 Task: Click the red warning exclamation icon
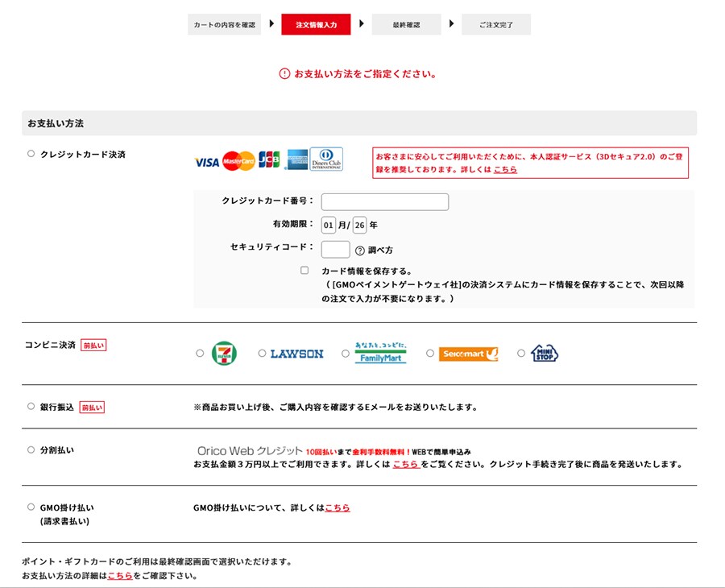click(x=284, y=73)
